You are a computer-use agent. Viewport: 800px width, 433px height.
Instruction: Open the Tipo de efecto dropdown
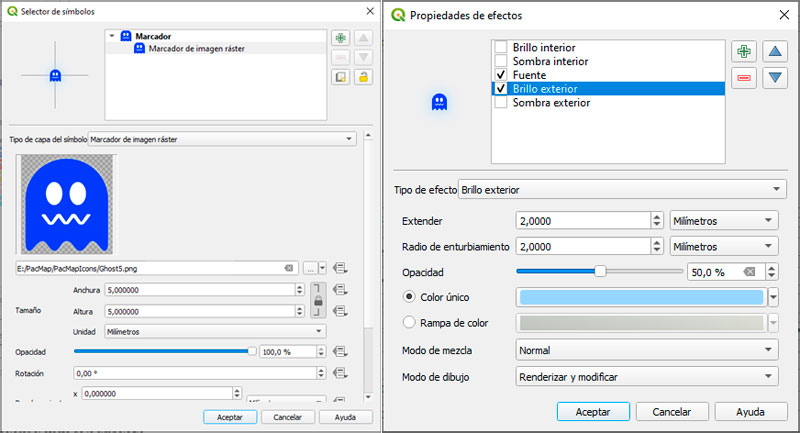[622, 189]
